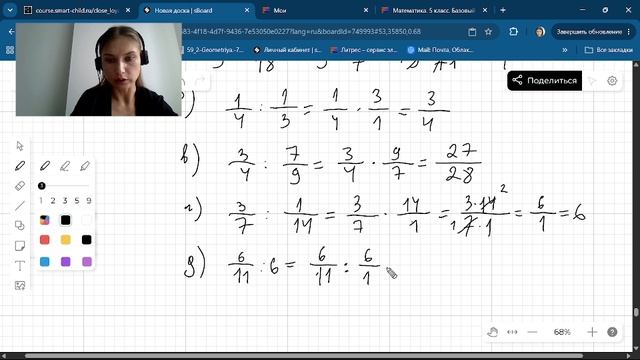
Task: Open Все закладки folder
Action: pos(609,50)
